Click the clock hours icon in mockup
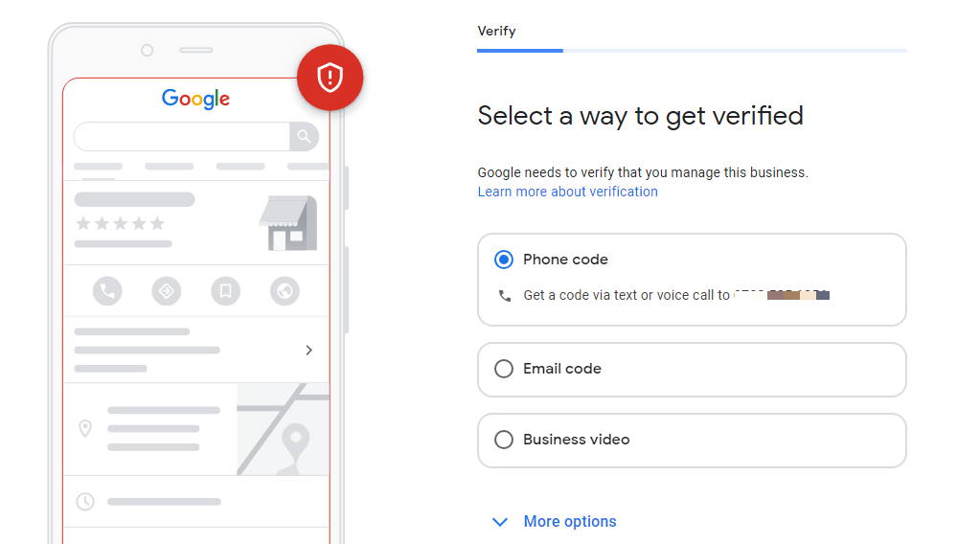This screenshot has width=980, height=544. click(85, 502)
